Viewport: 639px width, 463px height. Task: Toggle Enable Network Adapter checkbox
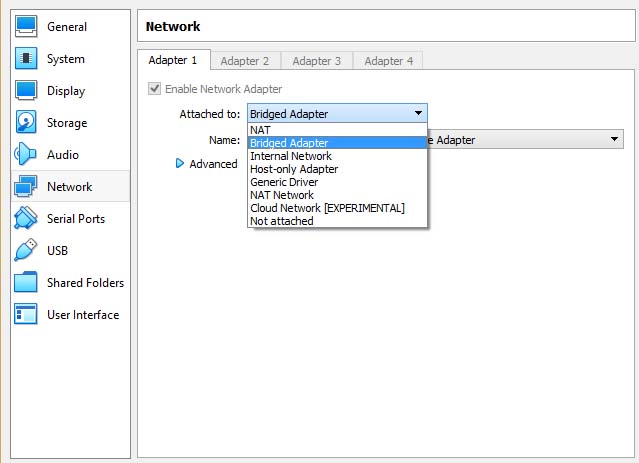tap(154, 89)
